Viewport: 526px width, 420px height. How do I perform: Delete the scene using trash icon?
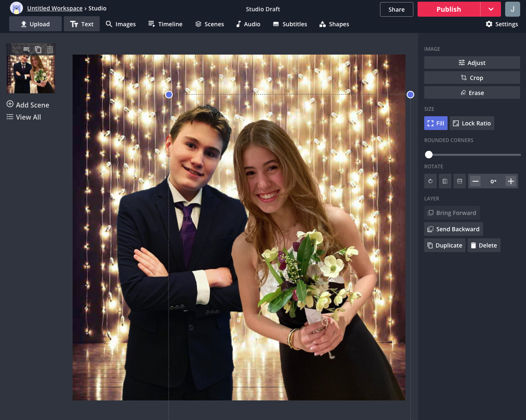(x=50, y=50)
